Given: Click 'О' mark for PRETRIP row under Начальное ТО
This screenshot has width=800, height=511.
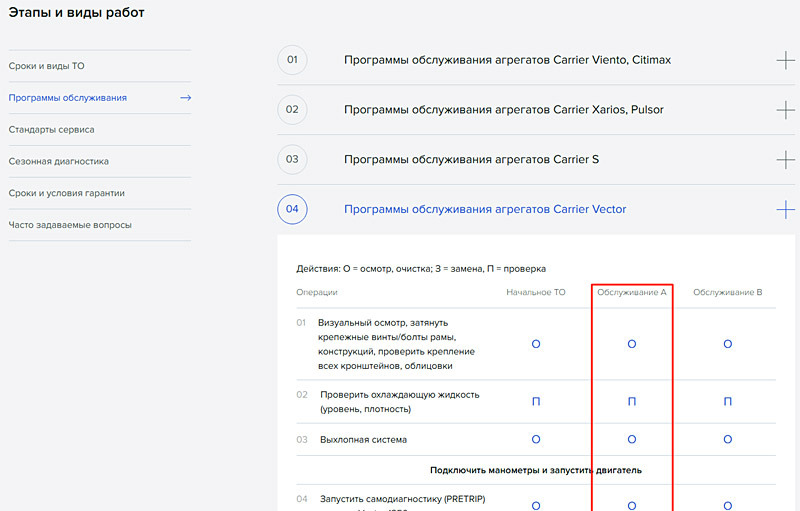Looking at the screenshot, I should pyautogui.click(x=536, y=506).
